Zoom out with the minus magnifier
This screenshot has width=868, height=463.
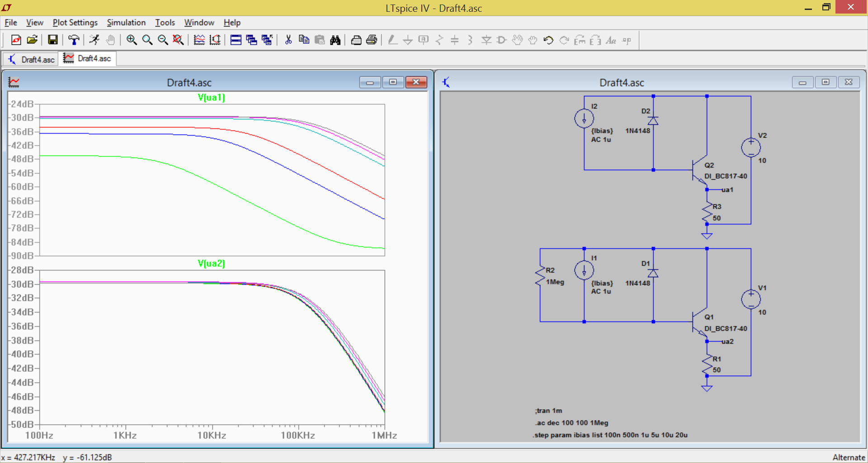click(x=163, y=40)
